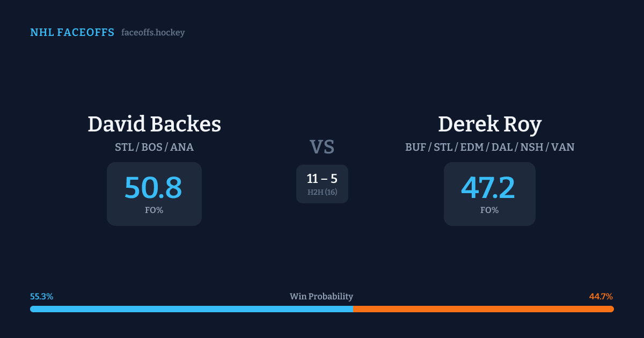Screen dimensions: 644x338
Task: Click ANA in David Backes' team list
Action: 182,147
